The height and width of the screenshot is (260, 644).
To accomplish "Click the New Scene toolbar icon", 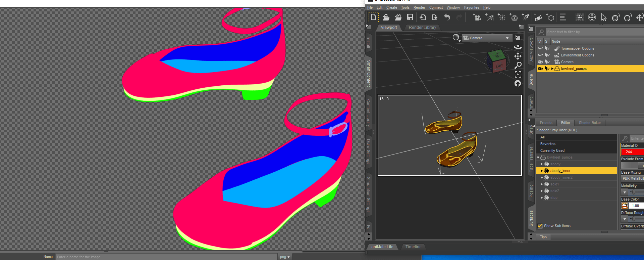I will pos(373,17).
